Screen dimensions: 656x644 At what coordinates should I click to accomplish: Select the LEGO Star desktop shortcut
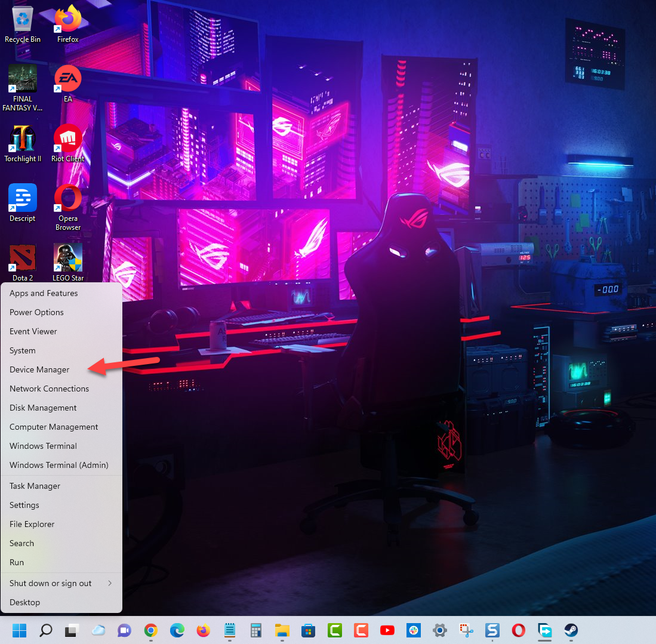click(68, 263)
